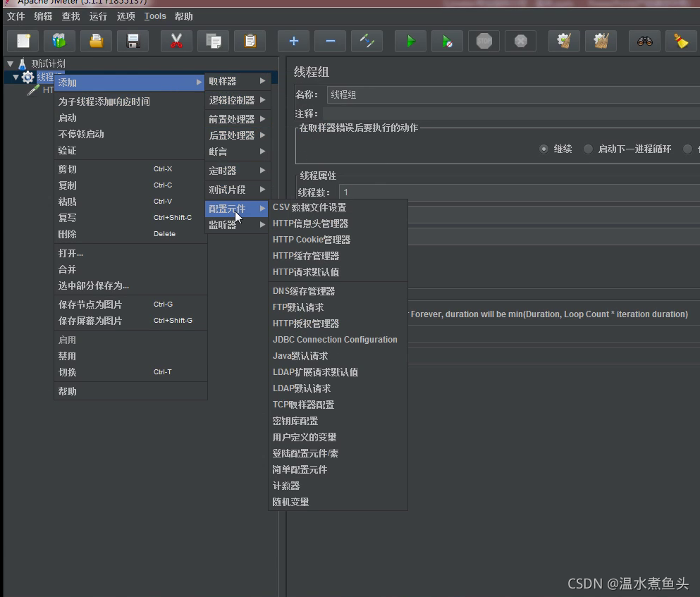This screenshot has height=597, width=700.
Task: Expand the 监听器 submenu
Action: click(x=238, y=225)
